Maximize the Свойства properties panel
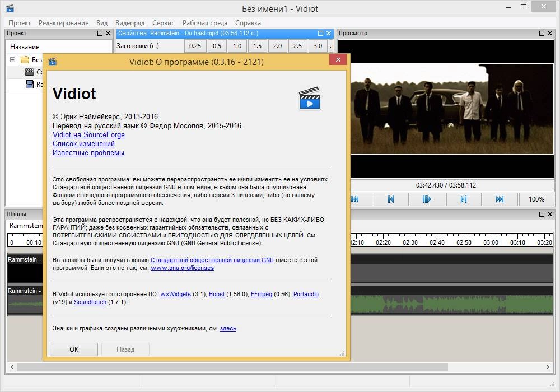The image size is (560, 392). click(320, 33)
